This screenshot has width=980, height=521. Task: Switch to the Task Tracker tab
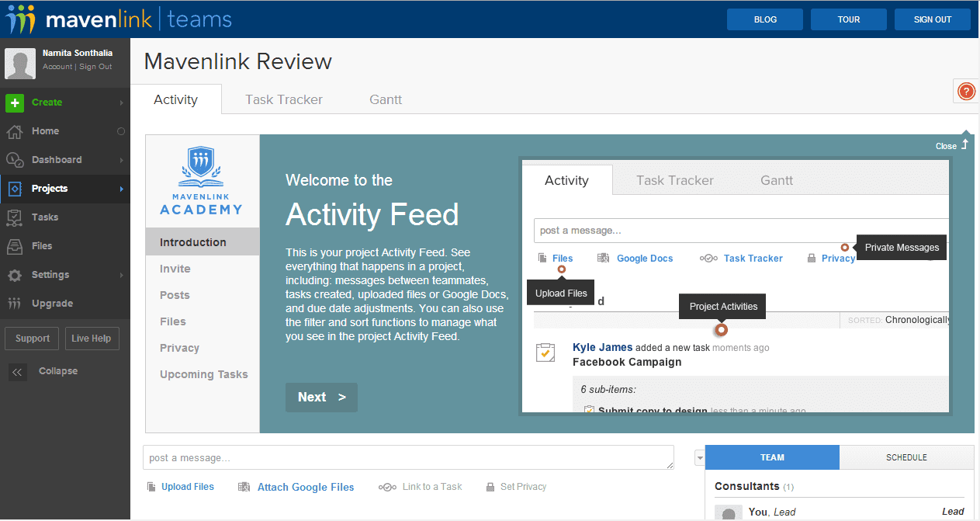click(283, 99)
